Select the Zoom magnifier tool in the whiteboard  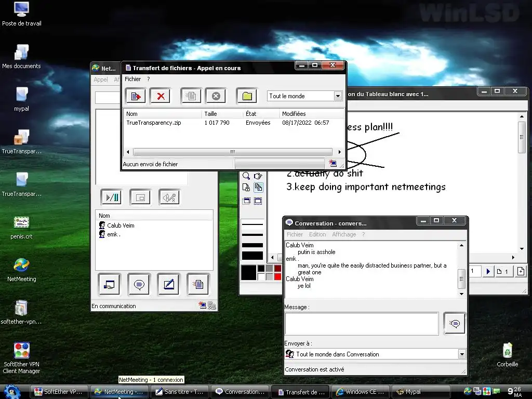click(x=246, y=176)
